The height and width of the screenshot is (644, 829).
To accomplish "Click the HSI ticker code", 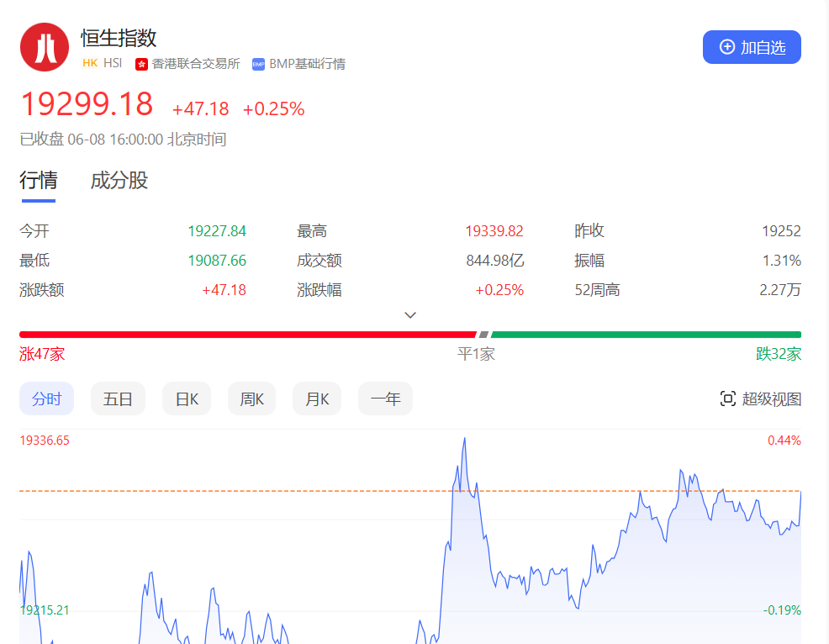I will coord(113,63).
